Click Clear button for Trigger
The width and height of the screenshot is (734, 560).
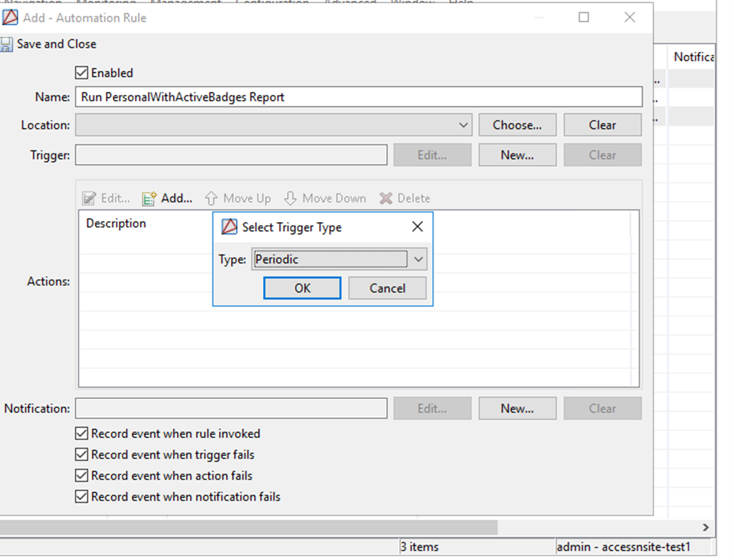click(602, 155)
